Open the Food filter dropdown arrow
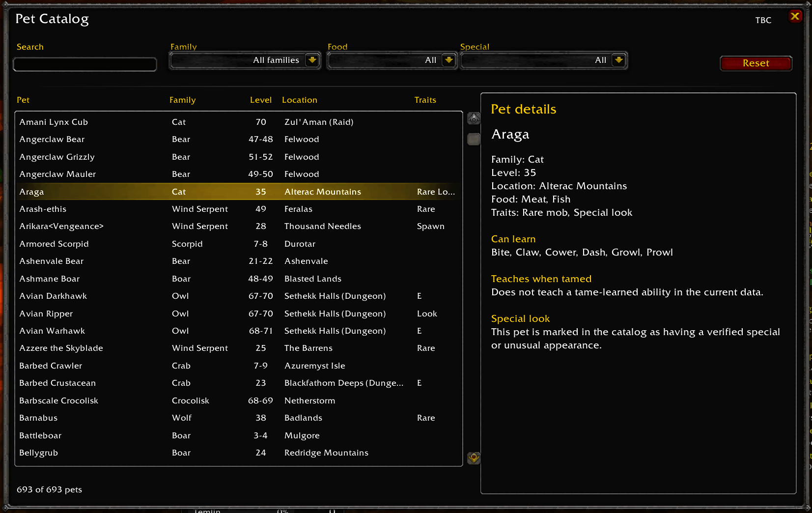 pos(448,60)
